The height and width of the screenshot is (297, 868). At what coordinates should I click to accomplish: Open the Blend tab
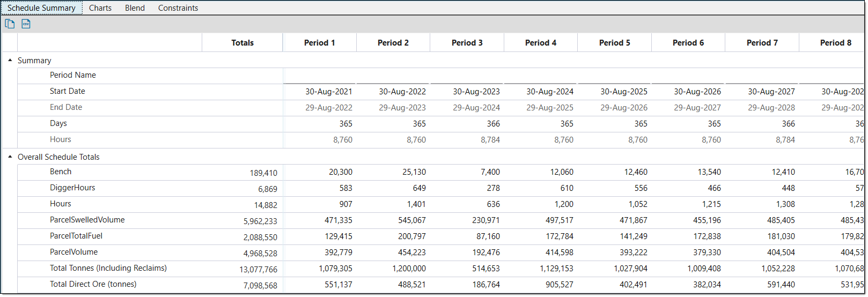[135, 8]
